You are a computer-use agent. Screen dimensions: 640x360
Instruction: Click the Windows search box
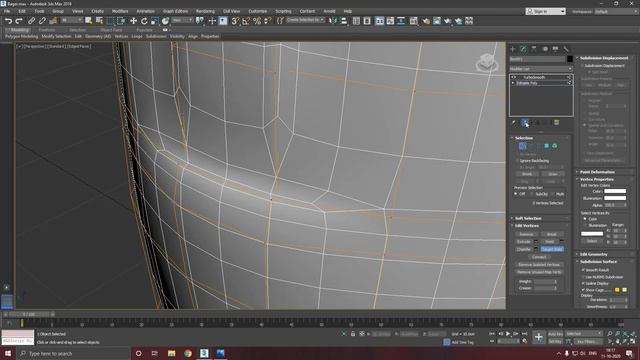tap(73, 353)
